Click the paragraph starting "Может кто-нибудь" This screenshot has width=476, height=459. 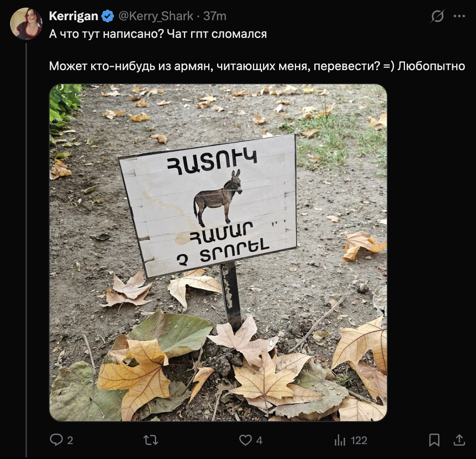tap(257, 66)
